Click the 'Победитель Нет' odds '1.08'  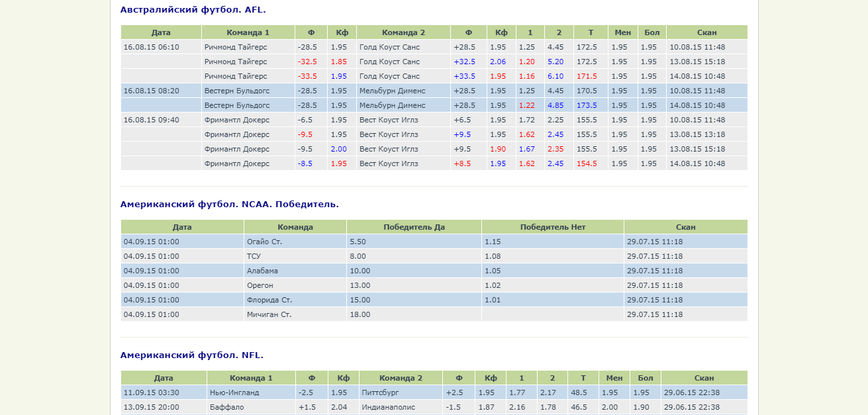(493, 256)
